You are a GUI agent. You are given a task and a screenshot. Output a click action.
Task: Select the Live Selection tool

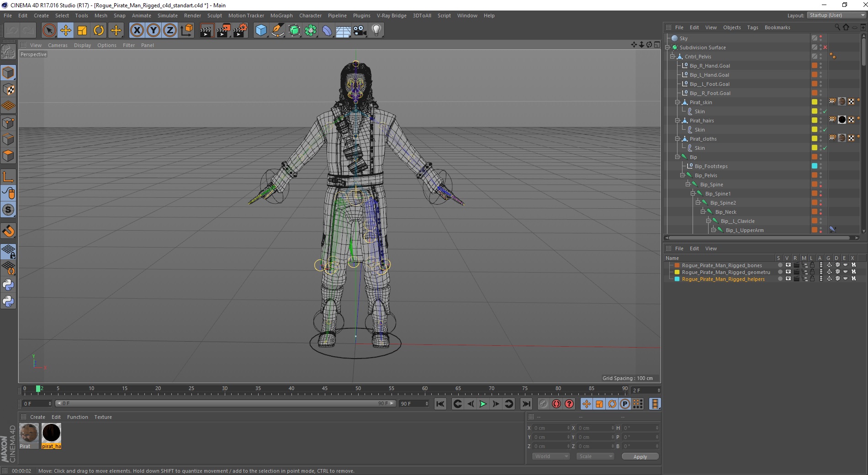(49, 31)
